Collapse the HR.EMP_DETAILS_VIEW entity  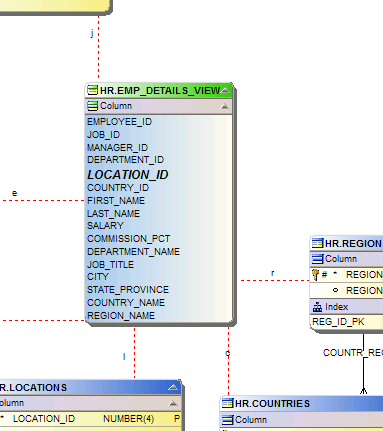pyautogui.click(x=225, y=90)
